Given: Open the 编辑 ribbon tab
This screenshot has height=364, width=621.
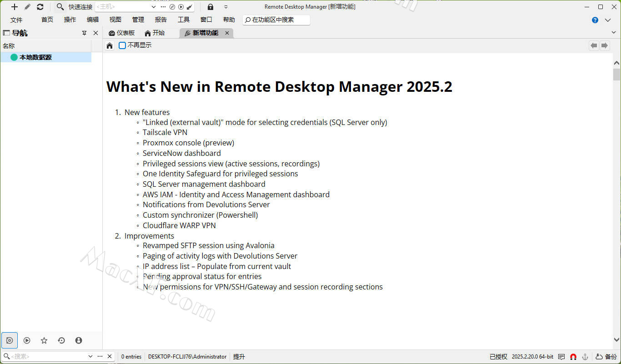Looking at the screenshot, I should pos(93,20).
